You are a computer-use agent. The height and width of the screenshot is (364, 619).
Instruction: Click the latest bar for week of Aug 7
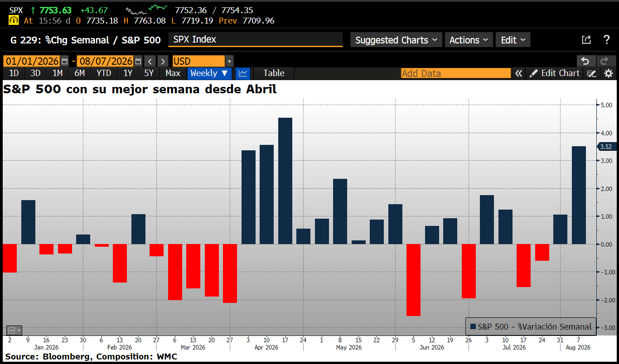point(579,195)
